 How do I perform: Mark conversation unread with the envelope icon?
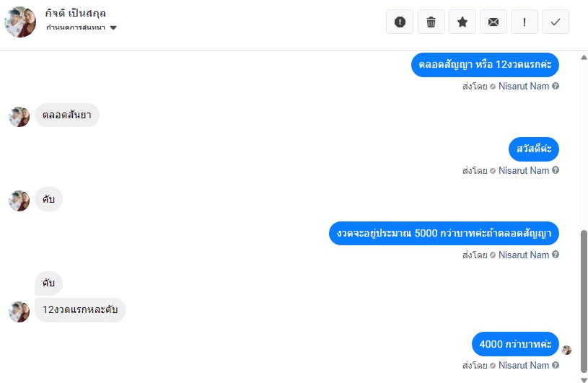click(493, 22)
